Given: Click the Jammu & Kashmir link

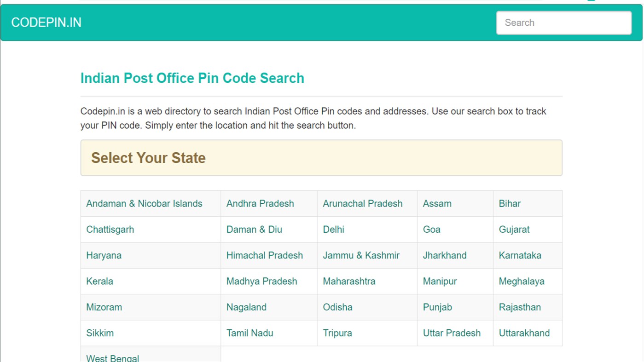Looking at the screenshot, I should click(x=361, y=255).
